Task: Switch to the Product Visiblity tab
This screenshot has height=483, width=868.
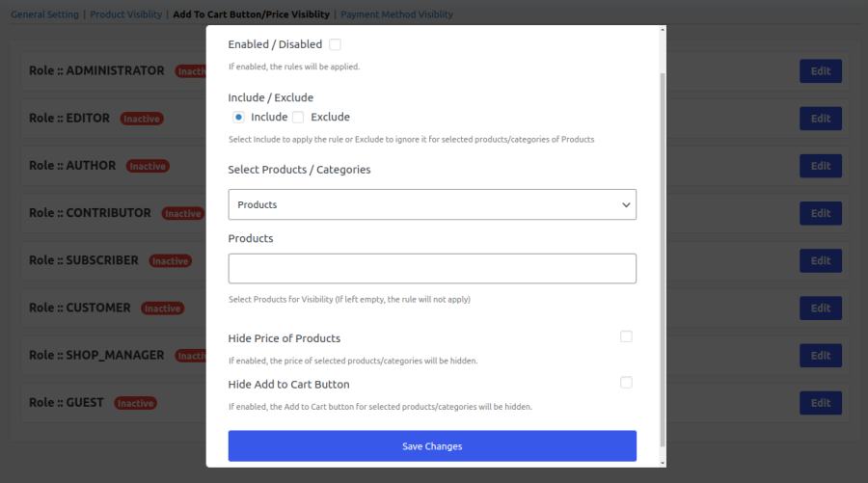Action: 126,14
